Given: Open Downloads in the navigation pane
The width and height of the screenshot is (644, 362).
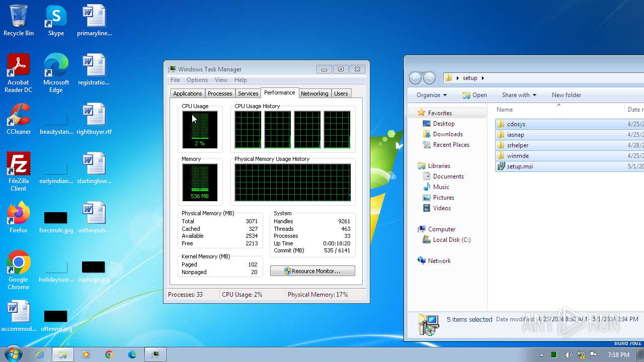Looking at the screenshot, I should pyautogui.click(x=448, y=134).
